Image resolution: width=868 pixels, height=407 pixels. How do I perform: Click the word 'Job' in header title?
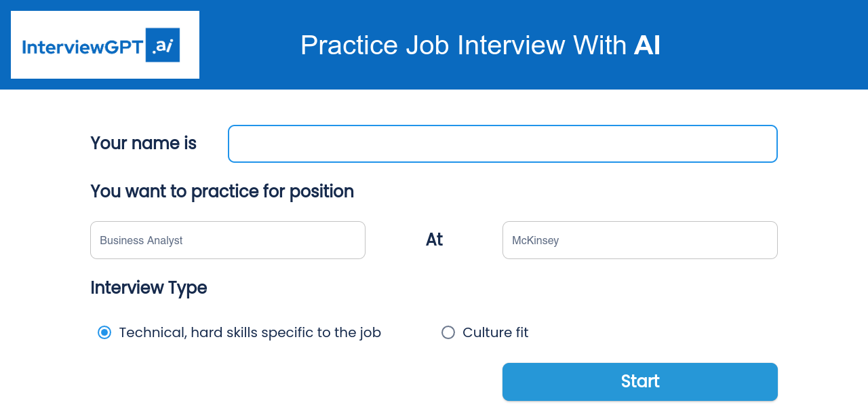427,45
